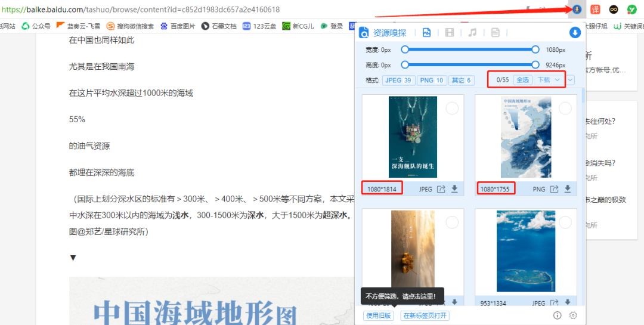Open the 石墨文档 bookmark

pos(219,26)
